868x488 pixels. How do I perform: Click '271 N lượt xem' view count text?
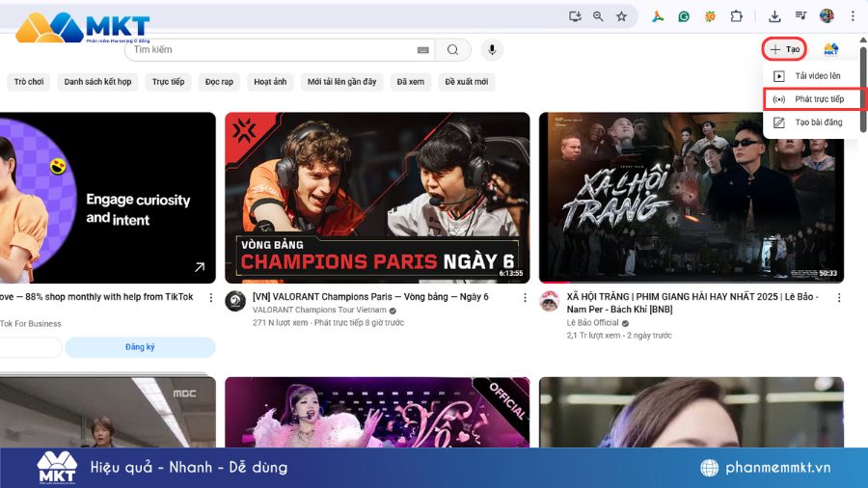[x=280, y=322]
